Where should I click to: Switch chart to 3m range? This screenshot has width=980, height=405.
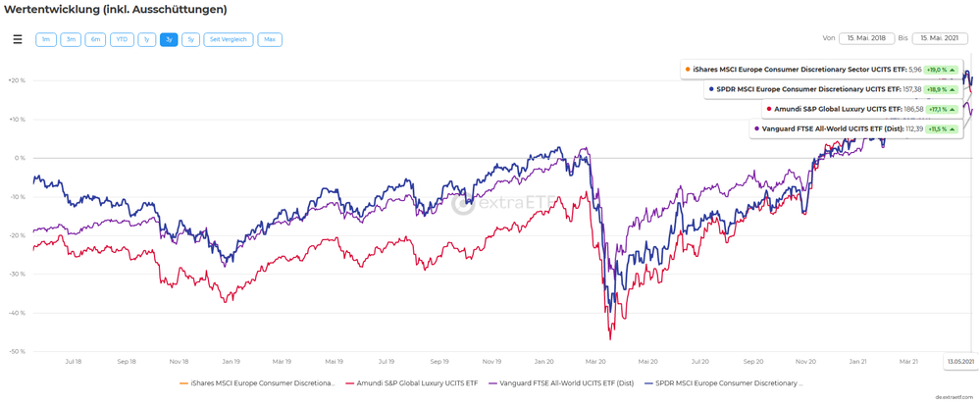(x=71, y=39)
